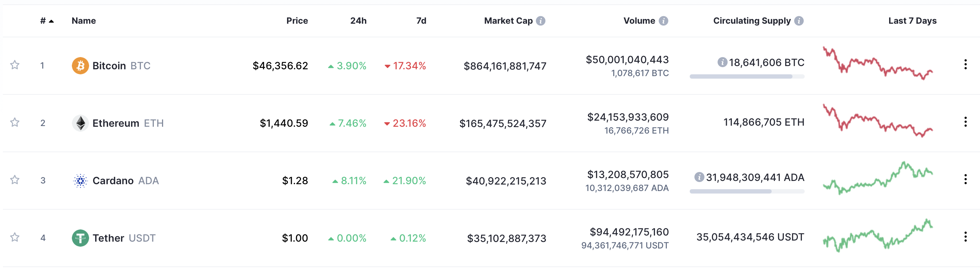Sort table by Market Cap column
Viewport: 980px width, 270px height.
pos(508,21)
